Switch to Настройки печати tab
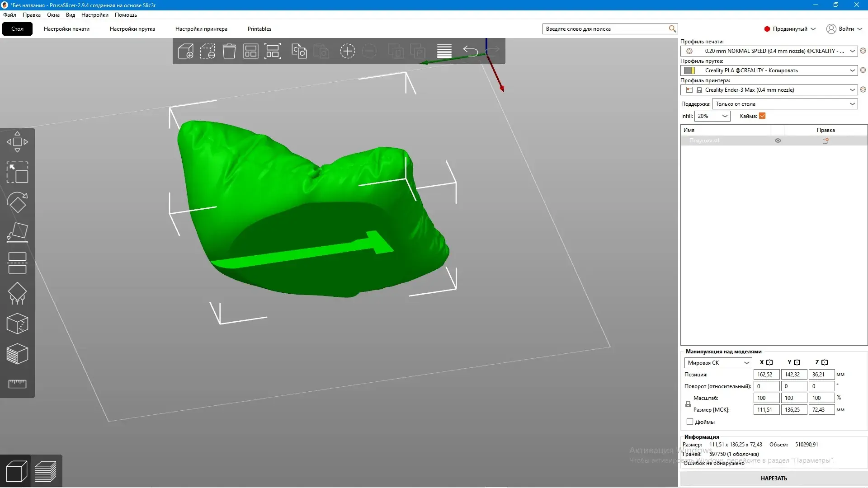This screenshot has height=488, width=868. (66, 29)
